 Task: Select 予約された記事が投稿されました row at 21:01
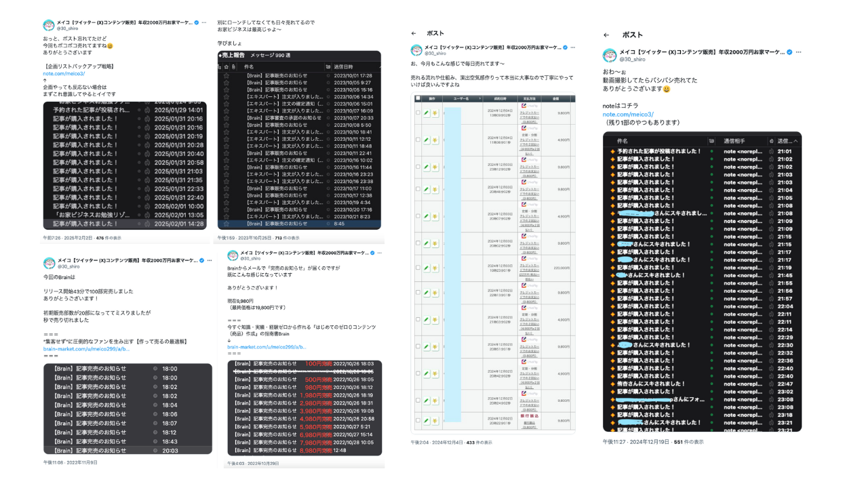[702, 151]
